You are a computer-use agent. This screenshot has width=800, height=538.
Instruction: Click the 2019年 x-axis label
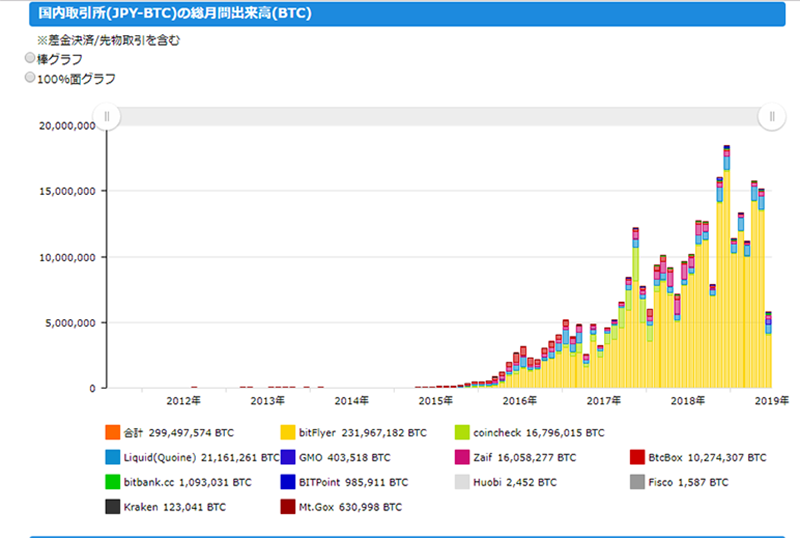click(771, 401)
